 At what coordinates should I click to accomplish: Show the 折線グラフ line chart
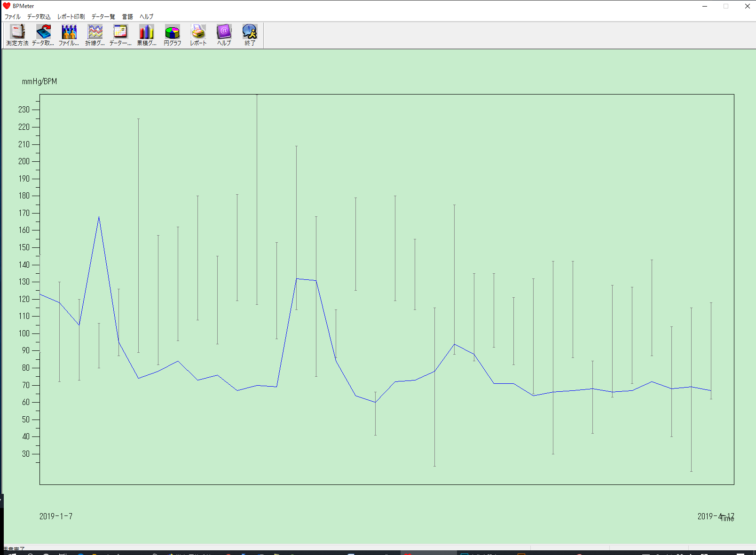coord(95,35)
